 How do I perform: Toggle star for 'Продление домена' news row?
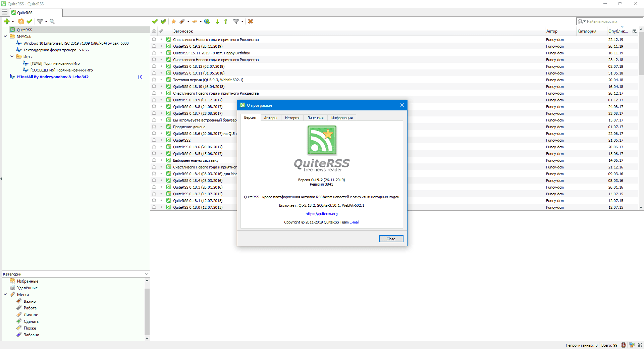(x=154, y=127)
